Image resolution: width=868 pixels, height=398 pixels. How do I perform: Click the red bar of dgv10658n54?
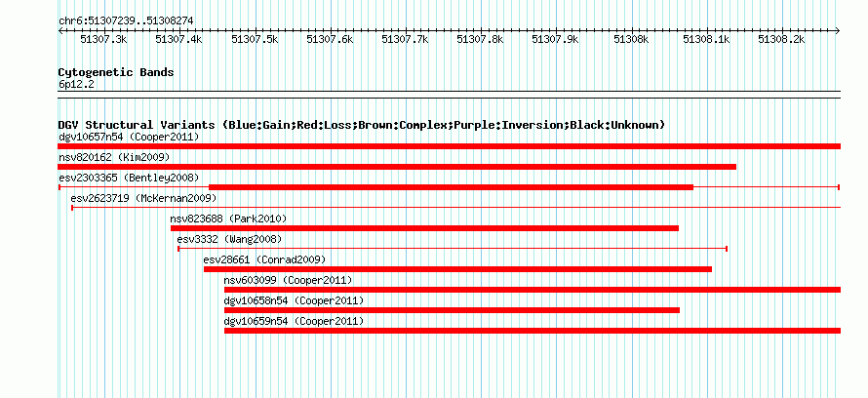[452, 310]
